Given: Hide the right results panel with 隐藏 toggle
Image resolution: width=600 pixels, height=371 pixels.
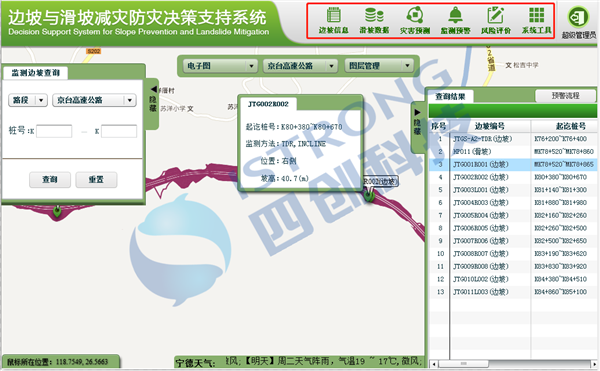Looking at the screenshot, I should click(x=417, y=122).
